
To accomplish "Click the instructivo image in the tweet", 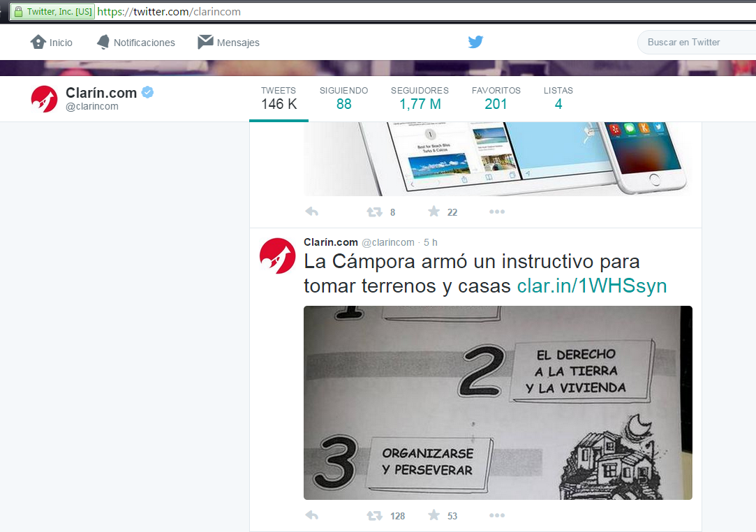I will [x=497, y=402].
